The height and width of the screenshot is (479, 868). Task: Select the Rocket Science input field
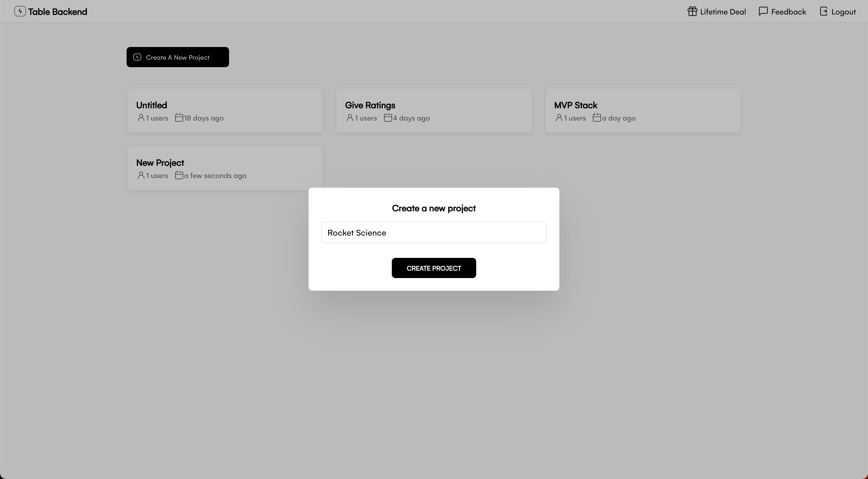[x=434, y=233]
